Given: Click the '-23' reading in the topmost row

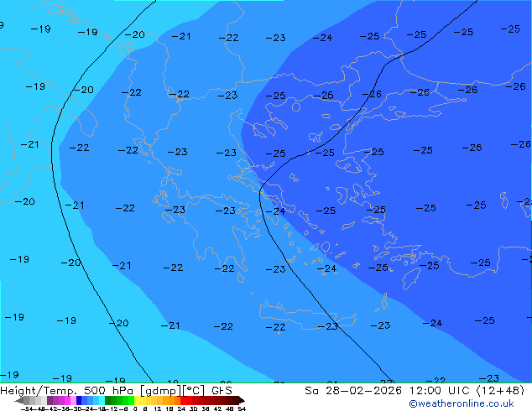Looking at the screenshot, I should pos(275,38).
